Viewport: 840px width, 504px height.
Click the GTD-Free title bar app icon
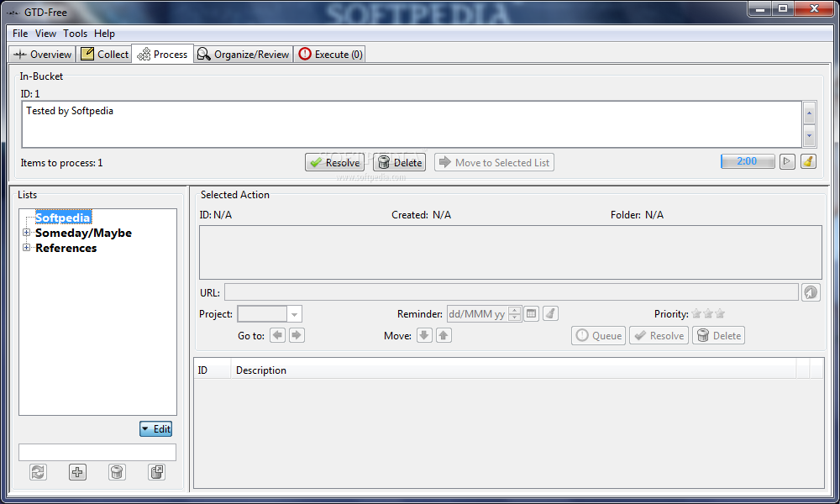[x=13, y=12]
